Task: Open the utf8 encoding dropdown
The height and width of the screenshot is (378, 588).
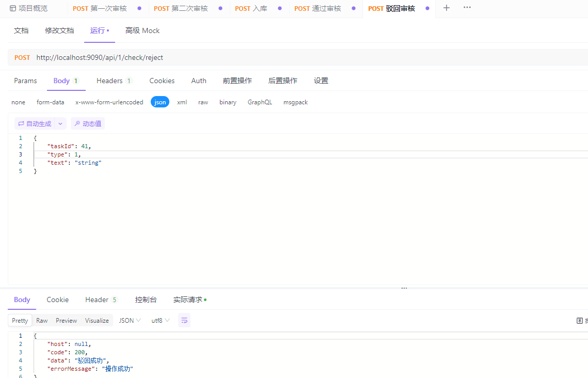Action: pos(159,320)
